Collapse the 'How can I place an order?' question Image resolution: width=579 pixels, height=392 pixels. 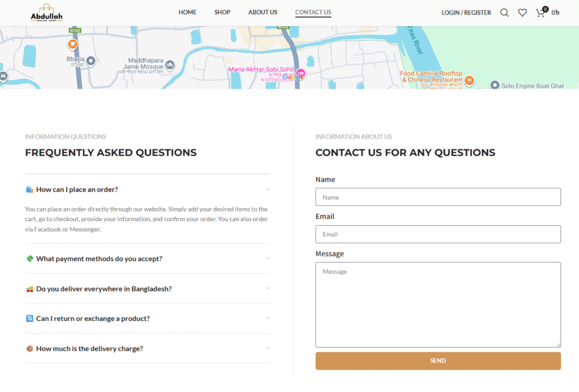[147, 189]
